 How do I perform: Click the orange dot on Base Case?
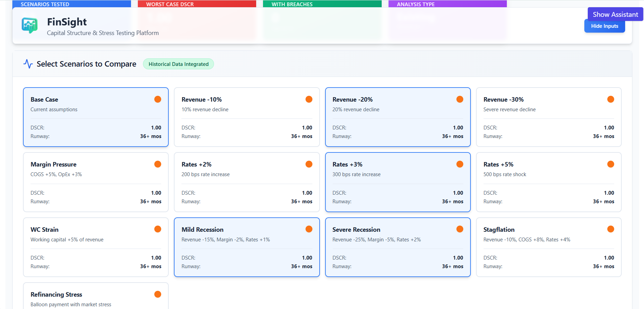158,99
